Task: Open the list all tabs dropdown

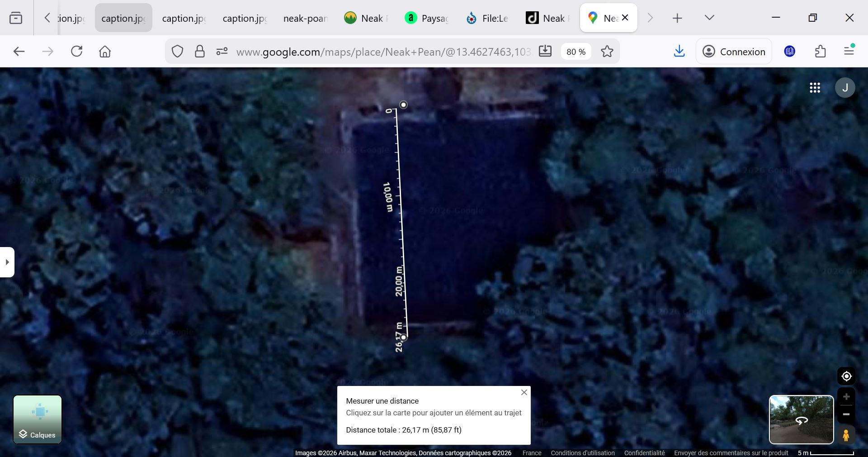Action: point(709,18)
